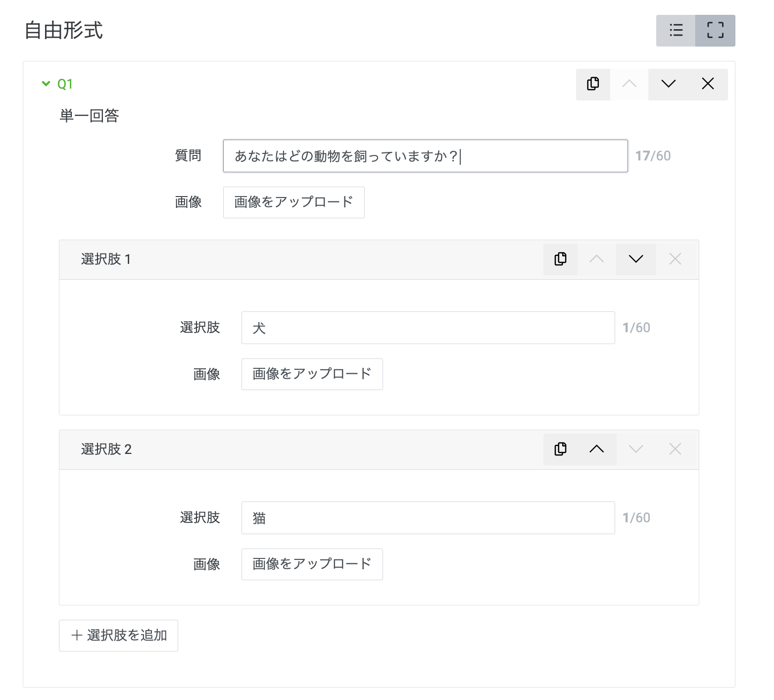Click the 17/60 character counter
774x700 pixels.
point(653,156)
